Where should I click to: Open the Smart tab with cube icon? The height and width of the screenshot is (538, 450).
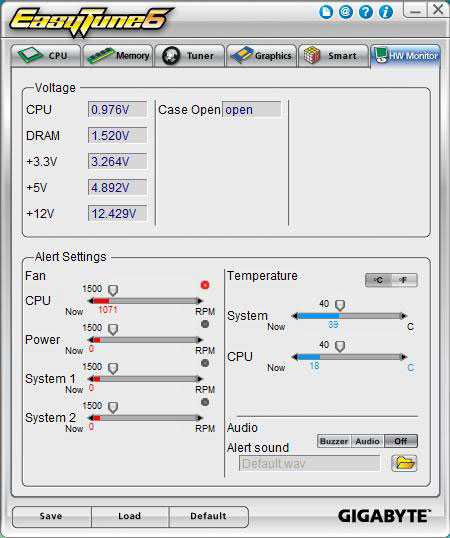333,56
